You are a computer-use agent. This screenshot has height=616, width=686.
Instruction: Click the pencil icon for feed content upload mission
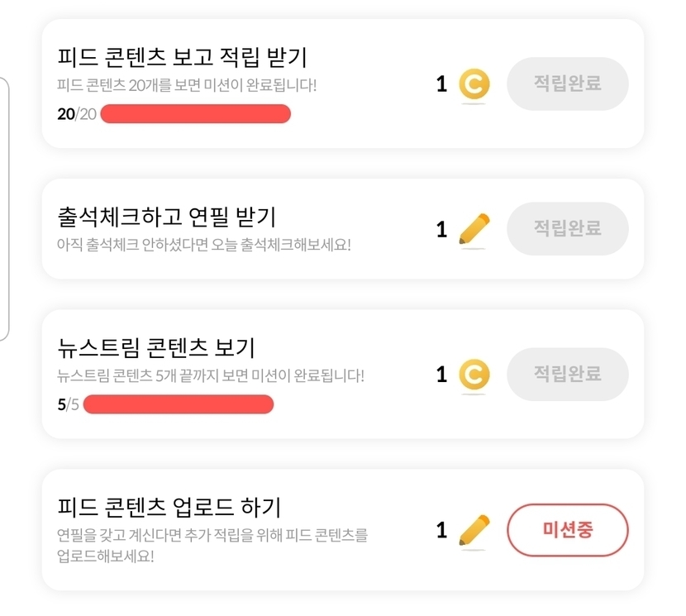click(x=474, y=529)
